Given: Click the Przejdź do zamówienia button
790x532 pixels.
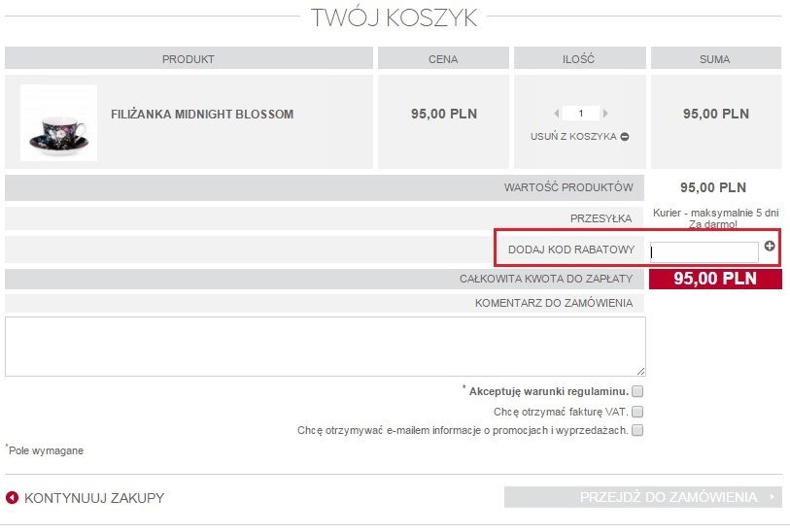Looking at the screenshot, I should click(x=643, y=497).
